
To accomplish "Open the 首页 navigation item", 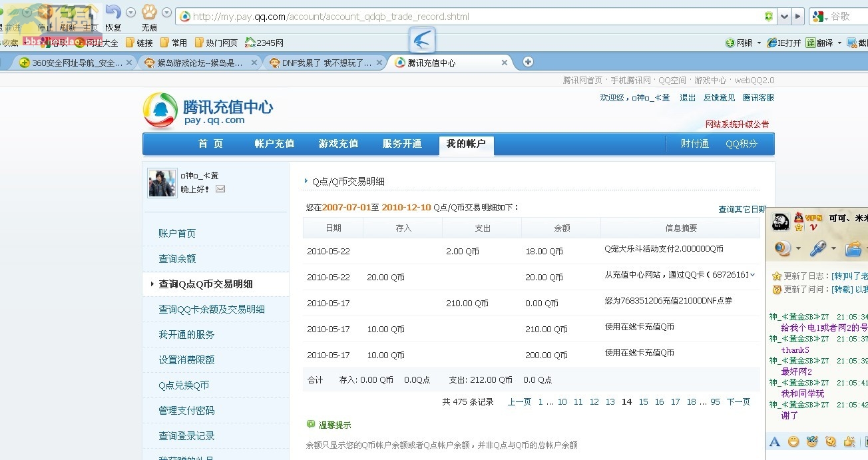I will tap(210, 144).
